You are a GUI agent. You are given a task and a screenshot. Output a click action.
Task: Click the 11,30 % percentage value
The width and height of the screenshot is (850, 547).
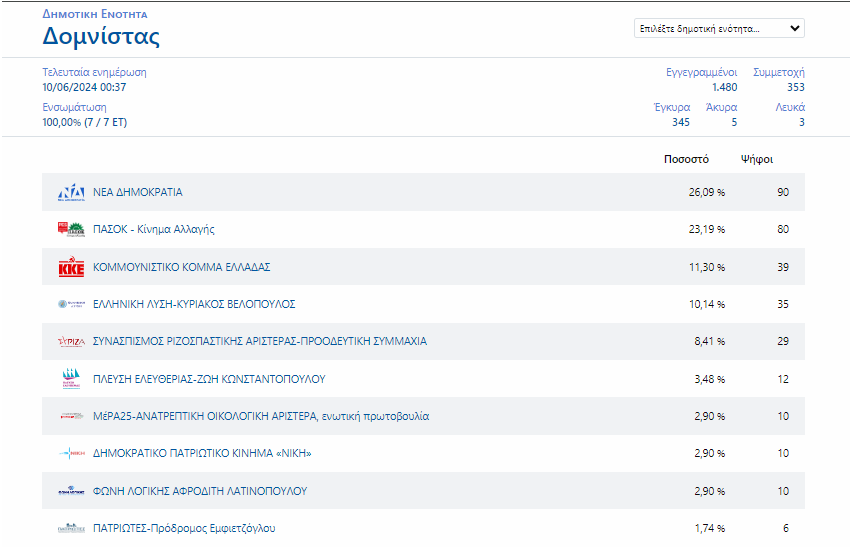tap(707, 267)
